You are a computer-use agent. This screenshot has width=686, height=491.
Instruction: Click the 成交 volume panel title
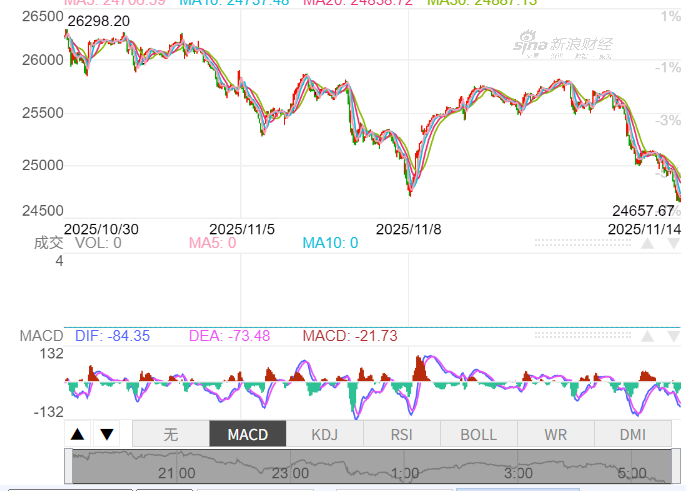click(49, 243)
